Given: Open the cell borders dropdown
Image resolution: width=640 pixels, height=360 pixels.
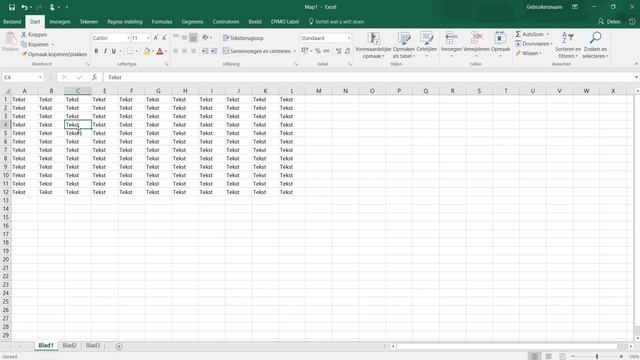Looking at the screenshot, I should (x=137, y=51).
